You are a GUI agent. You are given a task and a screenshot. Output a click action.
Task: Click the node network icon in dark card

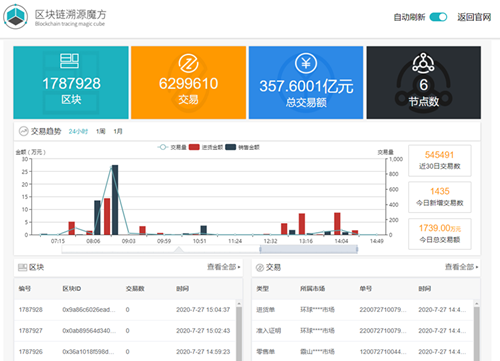[423, 63]
